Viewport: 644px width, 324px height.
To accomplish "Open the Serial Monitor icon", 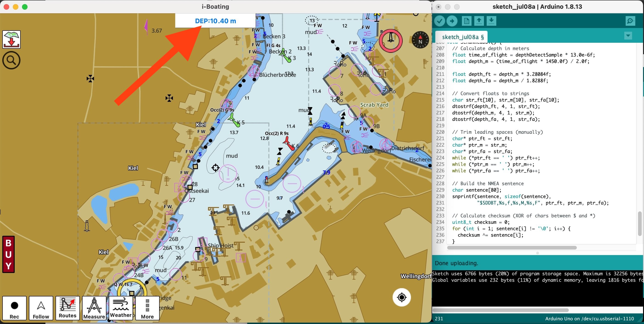I will [x=630, y=21].
